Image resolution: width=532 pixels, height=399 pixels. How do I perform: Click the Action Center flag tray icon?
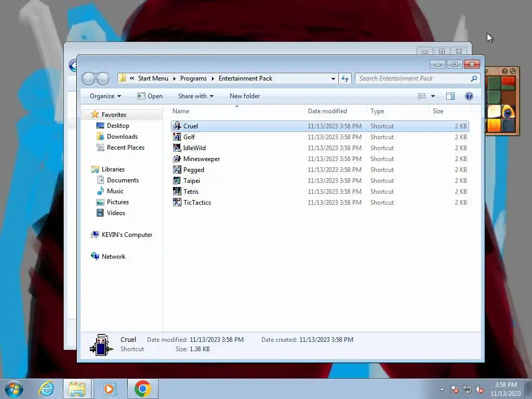click(x=455, y=389)
